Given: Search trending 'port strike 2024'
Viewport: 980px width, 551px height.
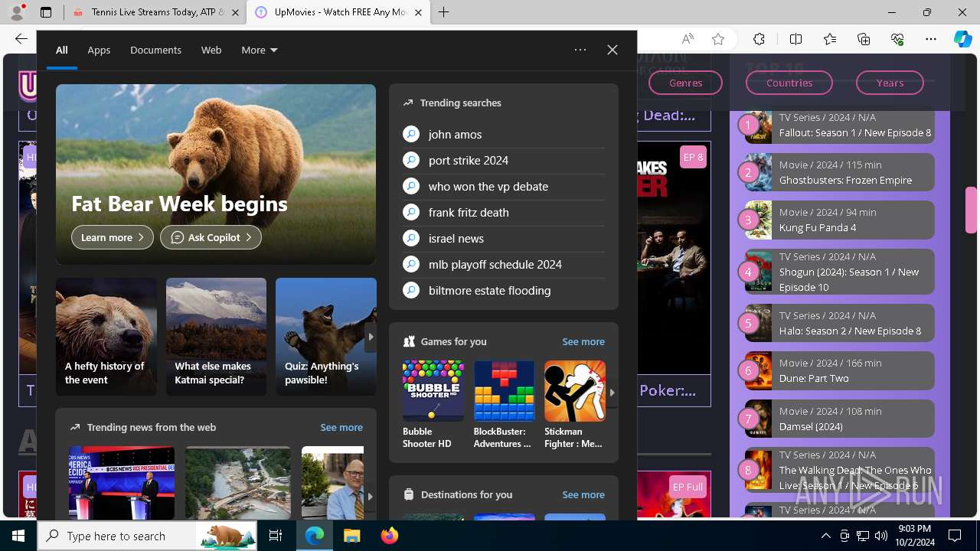Looking at the screenshot, I should point(504,160).
